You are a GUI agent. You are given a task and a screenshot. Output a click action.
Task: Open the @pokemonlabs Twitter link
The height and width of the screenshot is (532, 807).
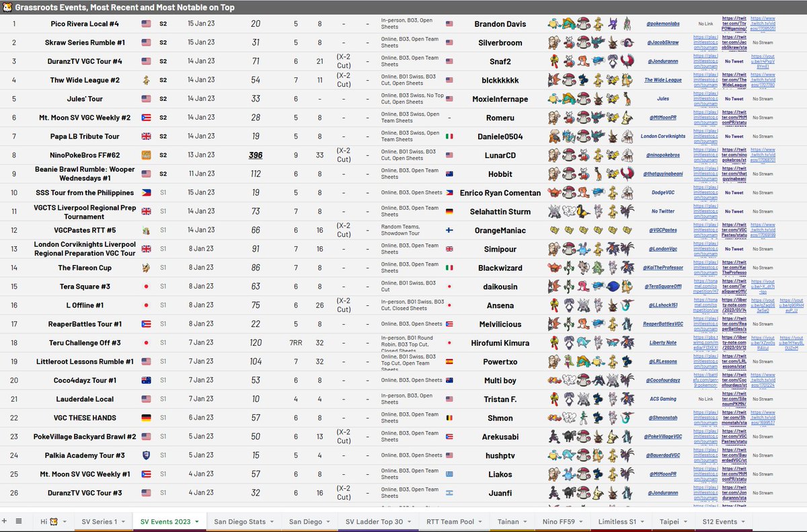coord(663,24)
